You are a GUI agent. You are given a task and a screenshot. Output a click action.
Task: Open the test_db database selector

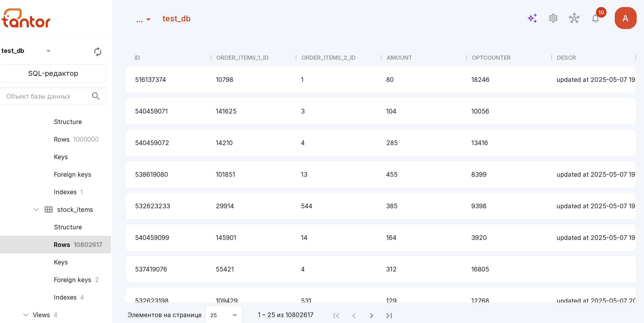pos(26,51)
